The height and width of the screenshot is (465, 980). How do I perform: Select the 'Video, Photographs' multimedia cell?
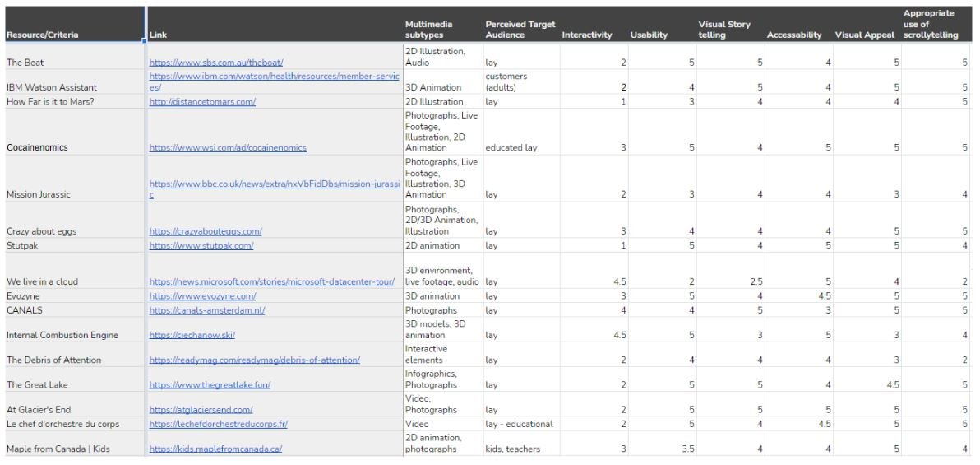pyautogui.click(x=441, y=405)
